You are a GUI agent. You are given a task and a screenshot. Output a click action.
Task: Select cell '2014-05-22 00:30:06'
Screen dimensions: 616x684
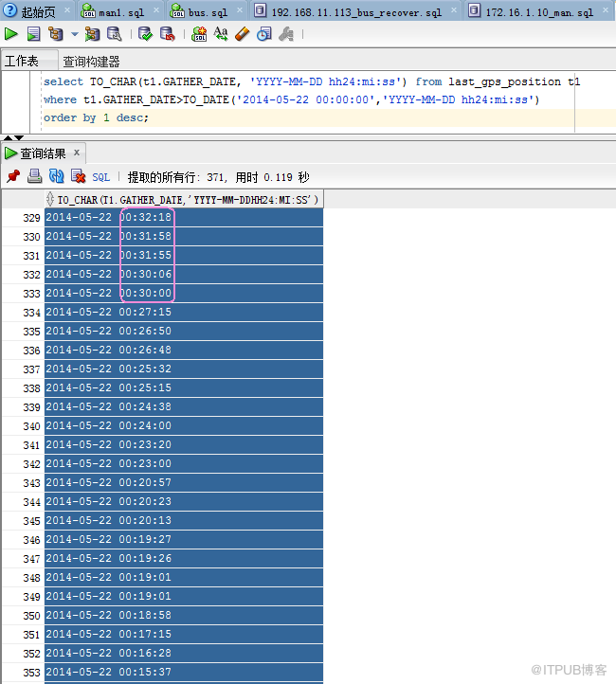(184, 274)
